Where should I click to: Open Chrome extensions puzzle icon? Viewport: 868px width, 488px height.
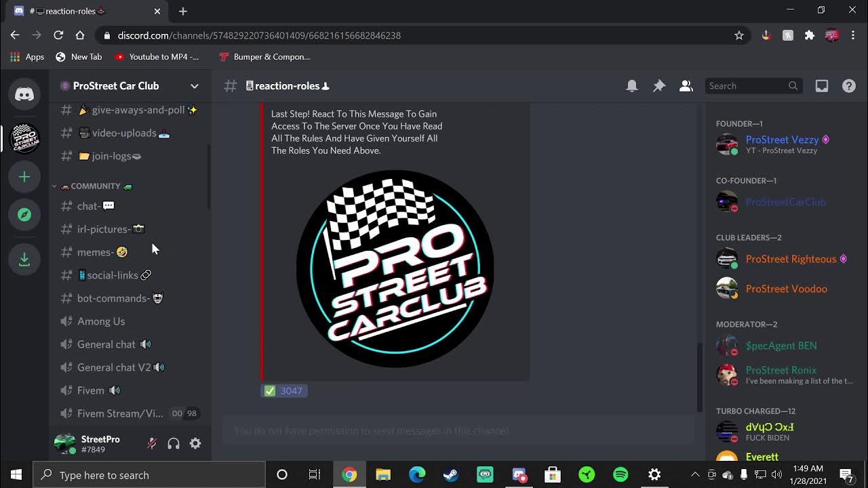[810, 35]
